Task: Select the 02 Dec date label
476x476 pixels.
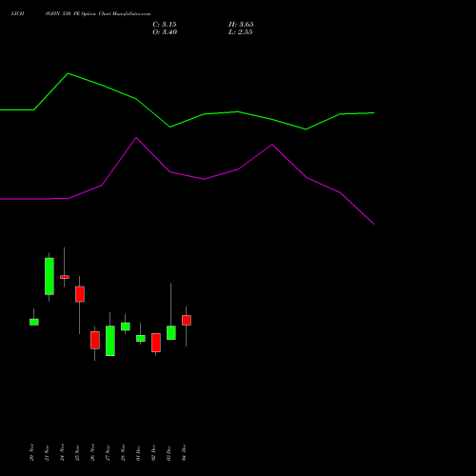Action: pos(153,452)
